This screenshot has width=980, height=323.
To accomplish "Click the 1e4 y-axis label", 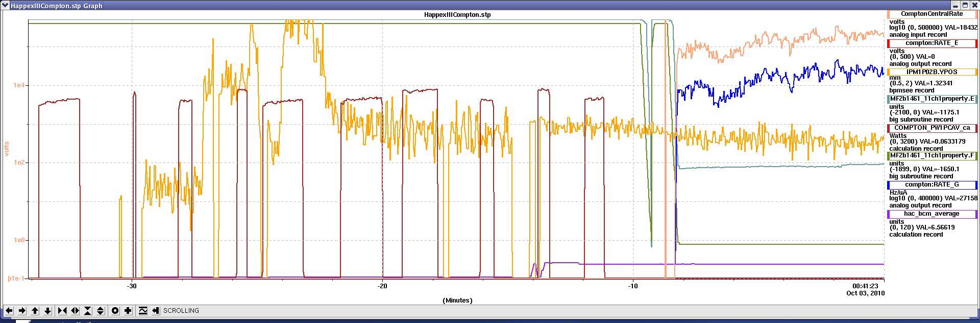I will tap(20, 85).
